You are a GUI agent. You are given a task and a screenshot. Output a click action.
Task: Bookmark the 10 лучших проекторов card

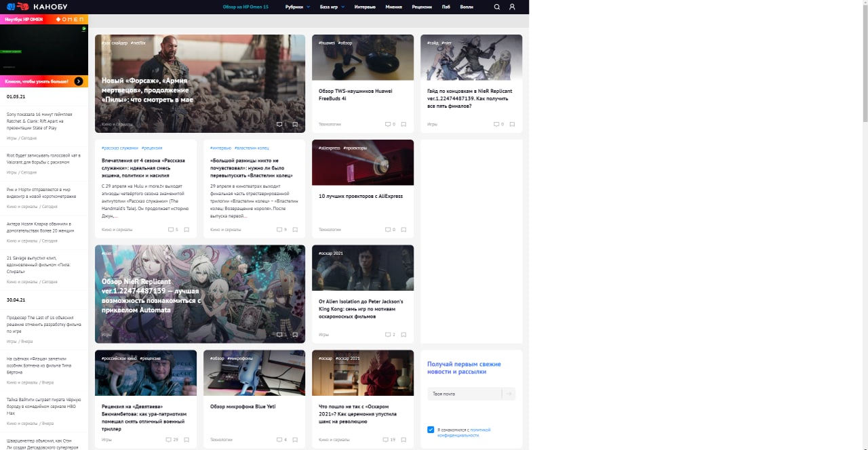[403, 229]
